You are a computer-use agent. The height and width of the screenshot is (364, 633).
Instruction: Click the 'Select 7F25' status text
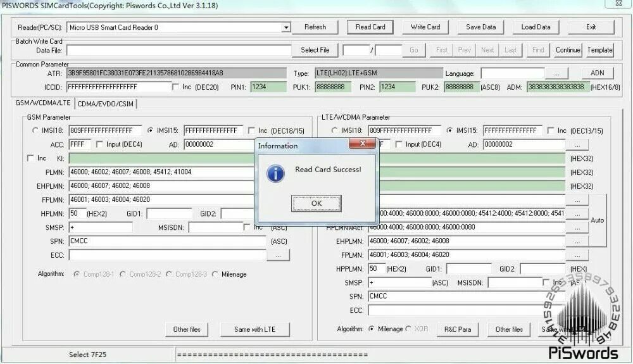(87, 355)
